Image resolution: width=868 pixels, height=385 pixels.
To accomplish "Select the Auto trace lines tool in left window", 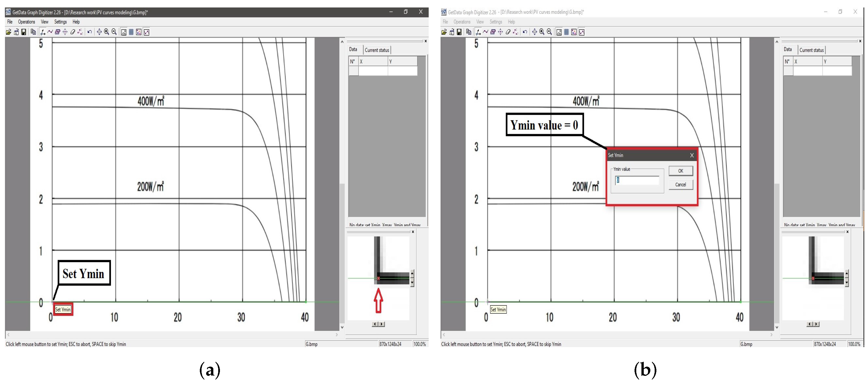I will [x=50, y=32].
